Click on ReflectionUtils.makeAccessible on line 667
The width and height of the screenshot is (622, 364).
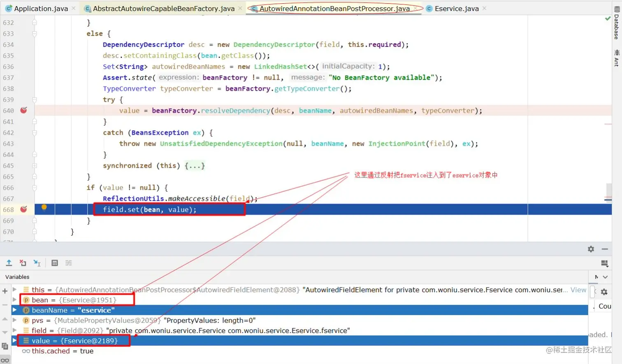[x=164, y=198]
